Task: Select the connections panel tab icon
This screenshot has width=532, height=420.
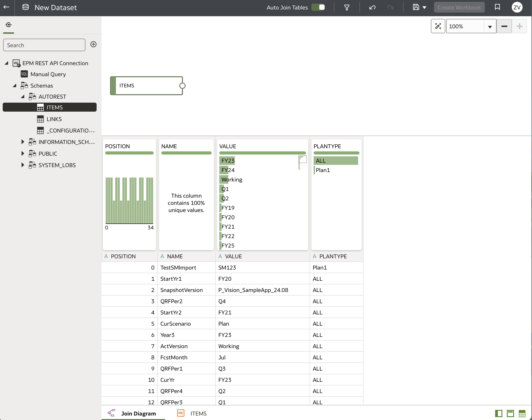Action: point(8,25)
